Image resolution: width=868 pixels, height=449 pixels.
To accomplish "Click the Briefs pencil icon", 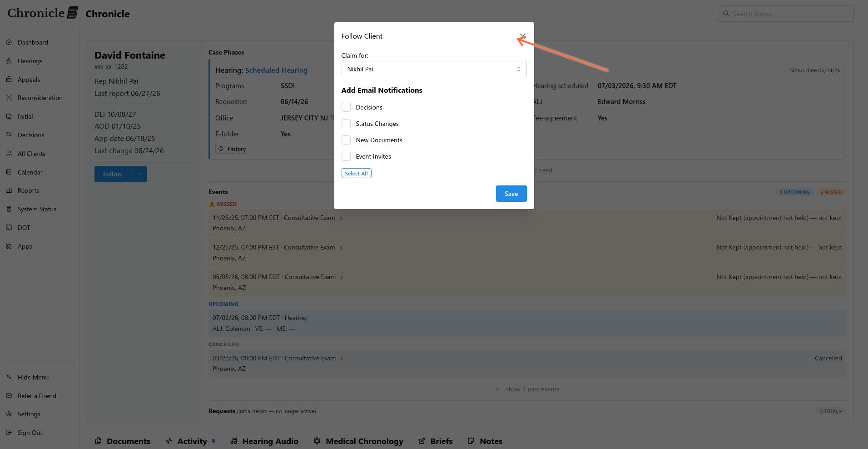I will [x=422, y=441].
